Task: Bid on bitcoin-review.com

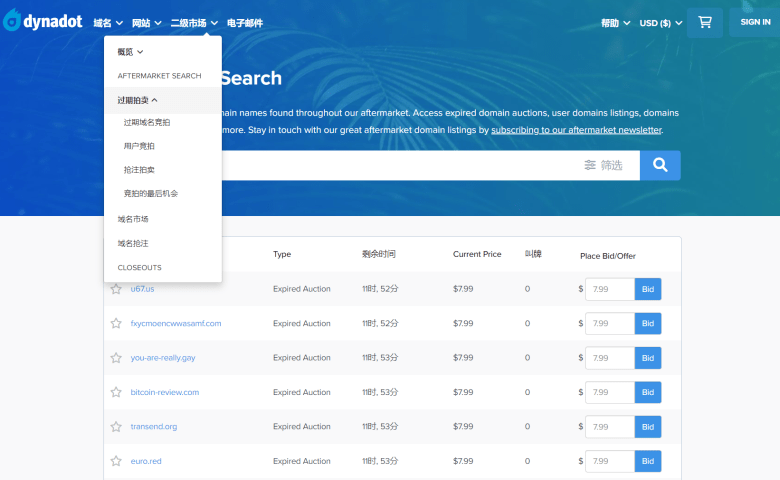Action: tap(648, 392)
